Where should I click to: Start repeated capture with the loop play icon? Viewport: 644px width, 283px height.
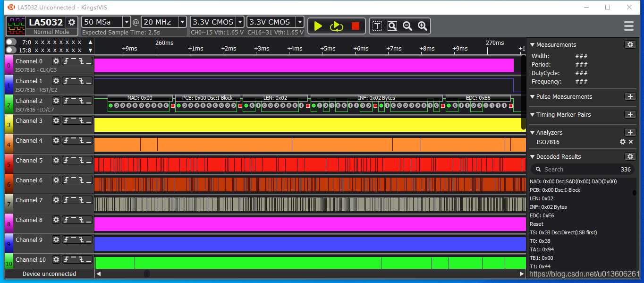[x=337, y=26]
